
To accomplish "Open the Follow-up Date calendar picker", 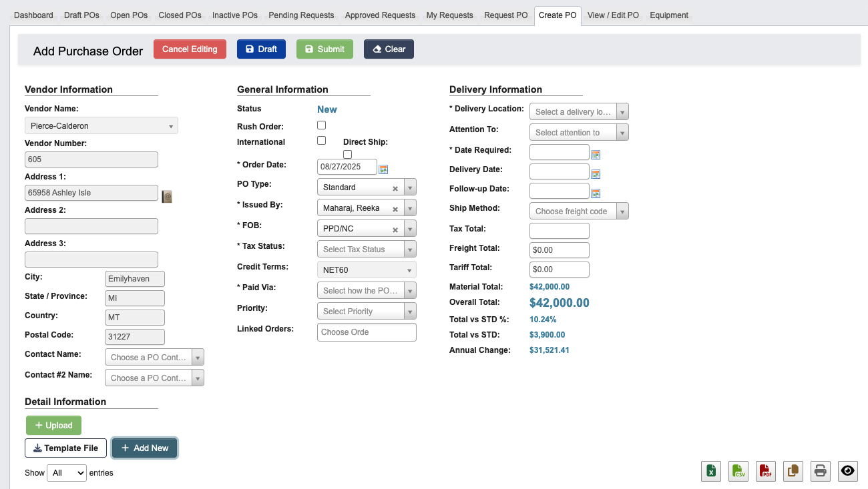I will tap(596, 193).
